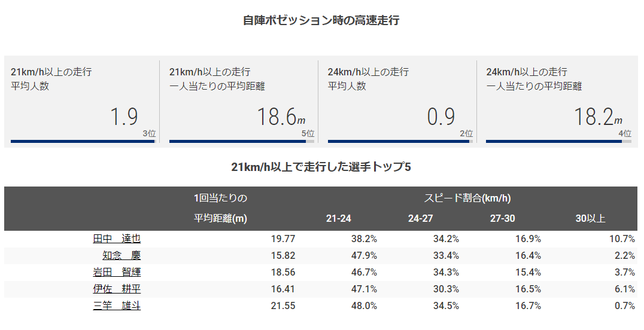644x330 pixels.
Task: Open player link 知念 慶
Action: point(121,255)
